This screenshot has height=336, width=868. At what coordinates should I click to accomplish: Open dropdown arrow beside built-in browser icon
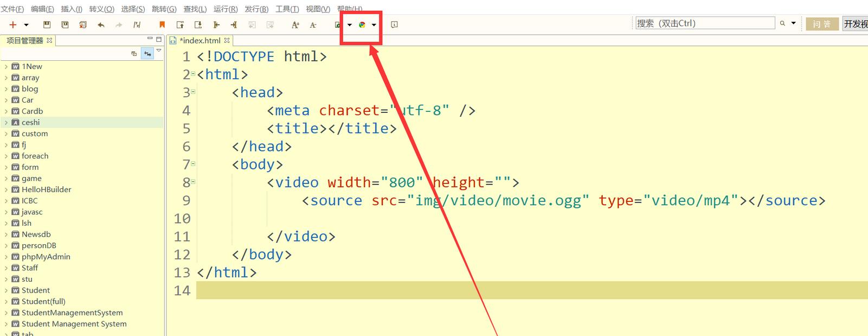[x=349, y=25]
